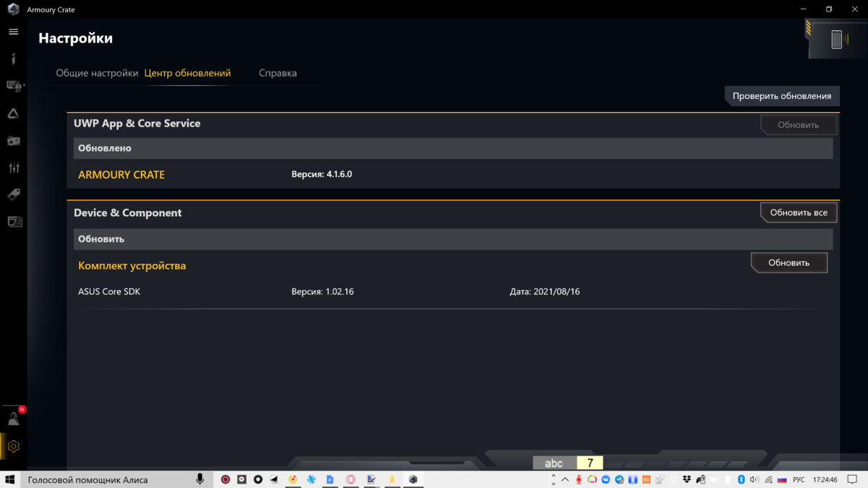Click Telegram tray icon
The image size is (868, 488).
619,479
